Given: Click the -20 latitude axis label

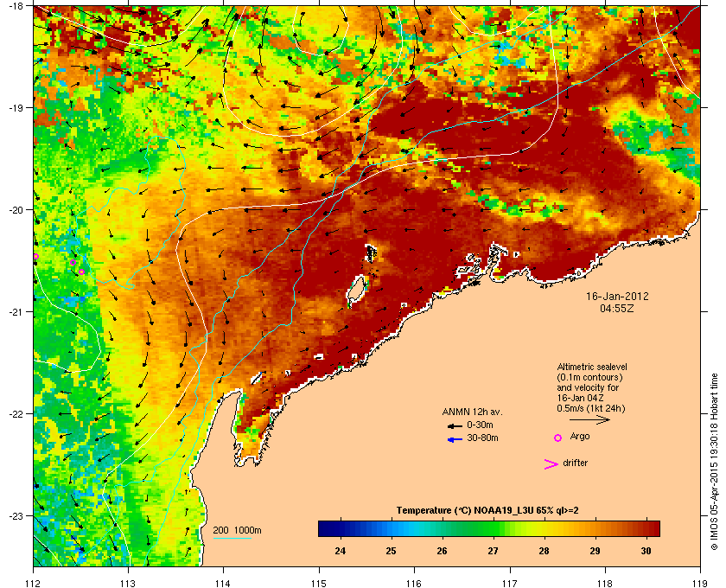Looking at the screenshot, I should [x=16, y=210].
